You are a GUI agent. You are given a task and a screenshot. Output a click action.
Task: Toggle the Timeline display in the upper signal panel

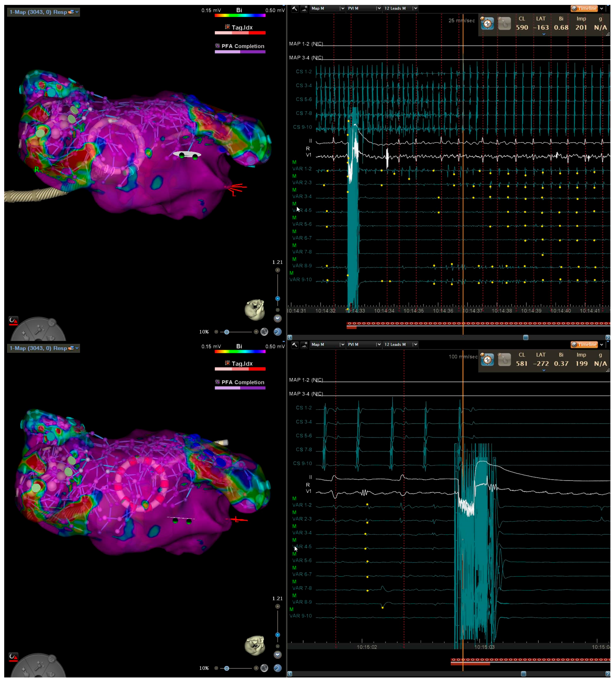[x=585, y=8]
